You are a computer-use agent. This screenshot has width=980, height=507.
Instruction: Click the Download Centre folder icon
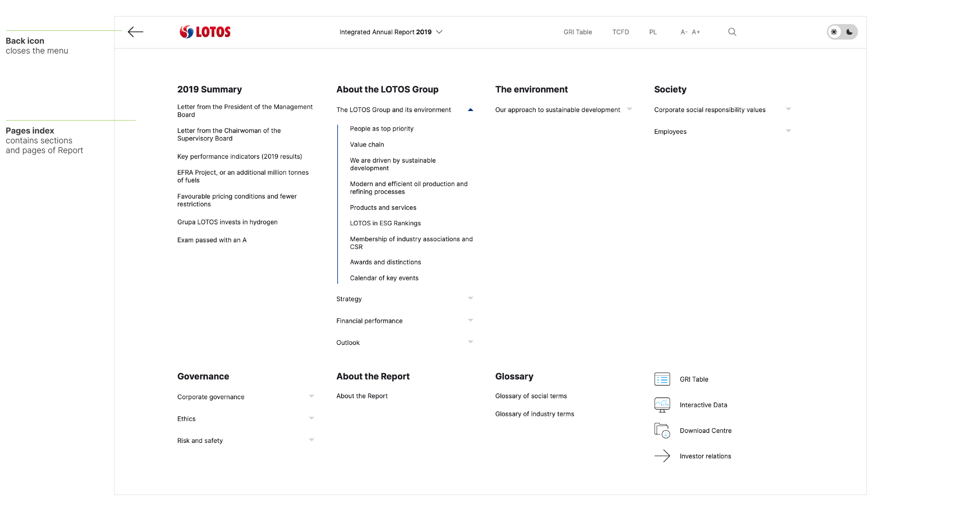(x=662, y=431)
